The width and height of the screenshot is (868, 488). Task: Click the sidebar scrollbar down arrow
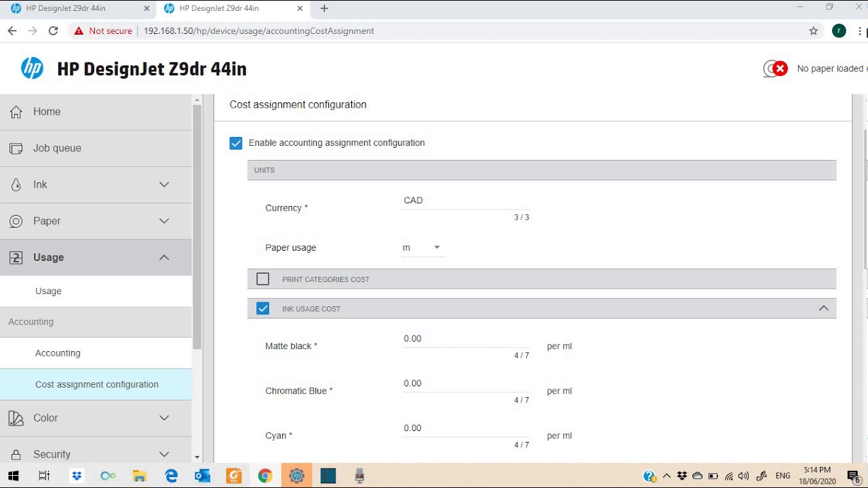(x=197, y=457)
